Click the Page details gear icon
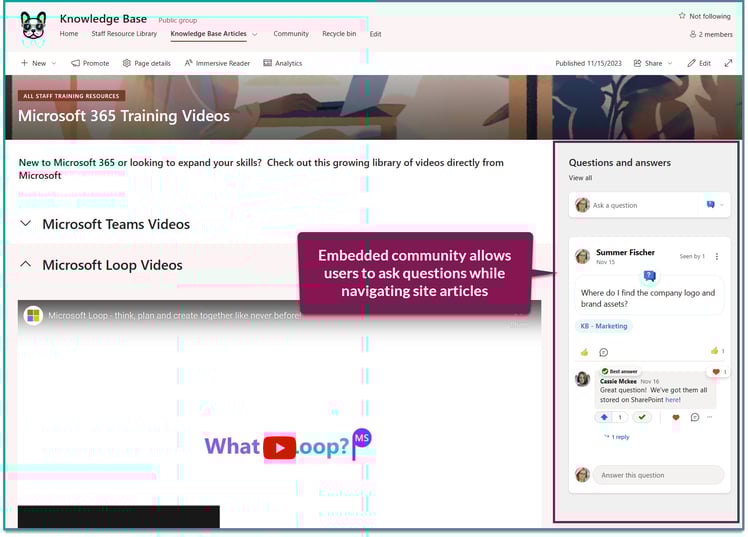This screenshot has height=537, width=748. pos(126,63)
